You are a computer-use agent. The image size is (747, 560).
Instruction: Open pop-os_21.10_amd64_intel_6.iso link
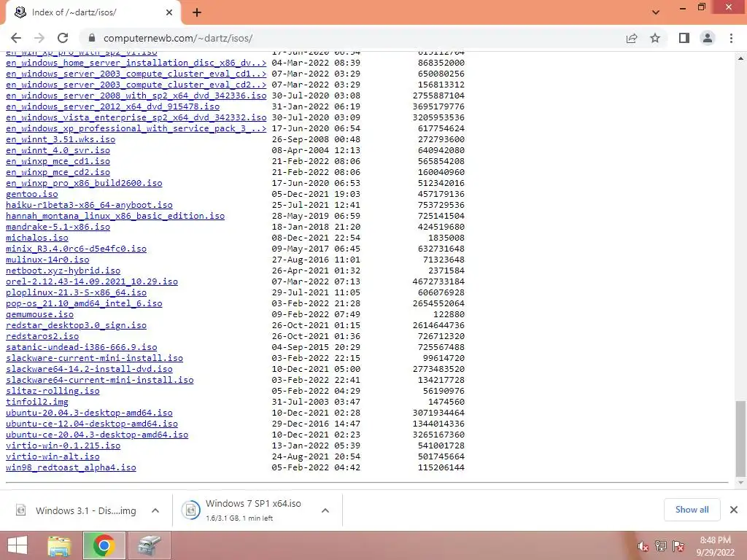84,304
